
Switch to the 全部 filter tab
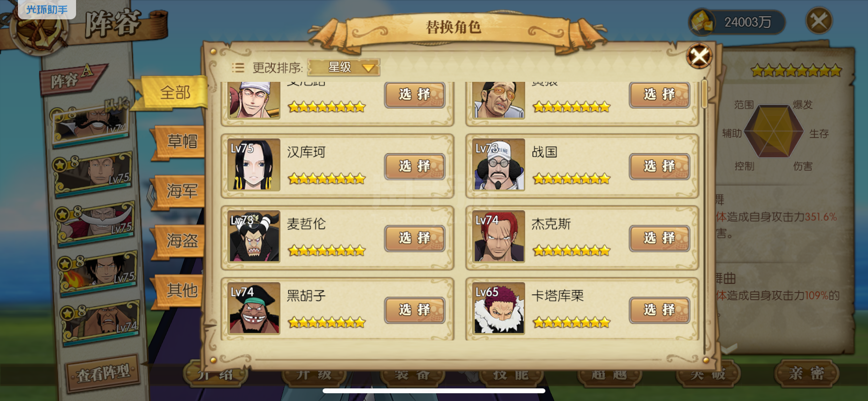pyautogui.click(x=175, y=92)
